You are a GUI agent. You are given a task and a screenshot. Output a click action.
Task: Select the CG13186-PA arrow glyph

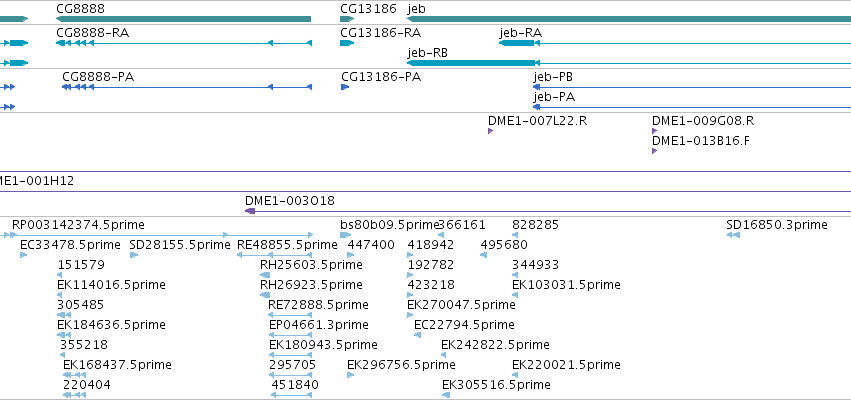click(345, 87)
